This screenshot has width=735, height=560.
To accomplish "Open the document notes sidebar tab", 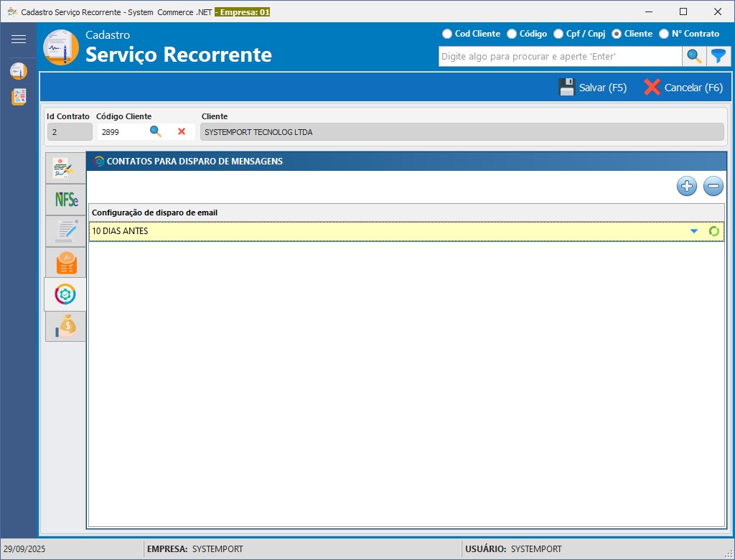I will pyautogui.click(x=65, y=230).
